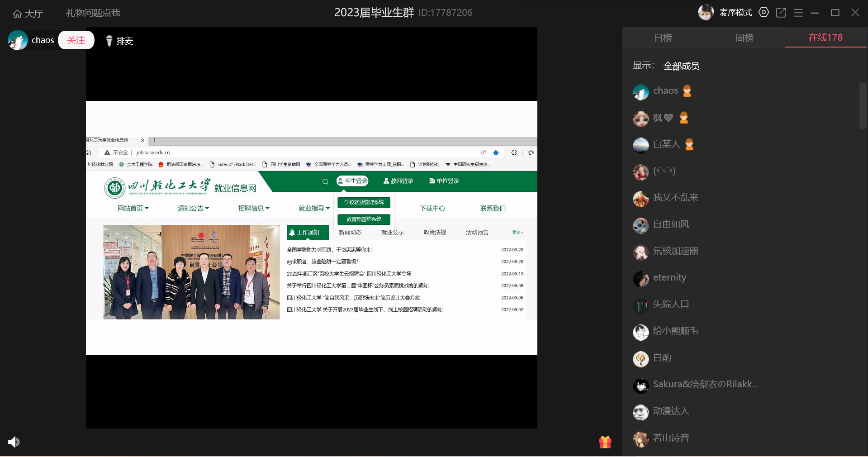The height and width of the screenshot is (457, 868).
Task: Mute the room speaker volume
Action: 14,442
